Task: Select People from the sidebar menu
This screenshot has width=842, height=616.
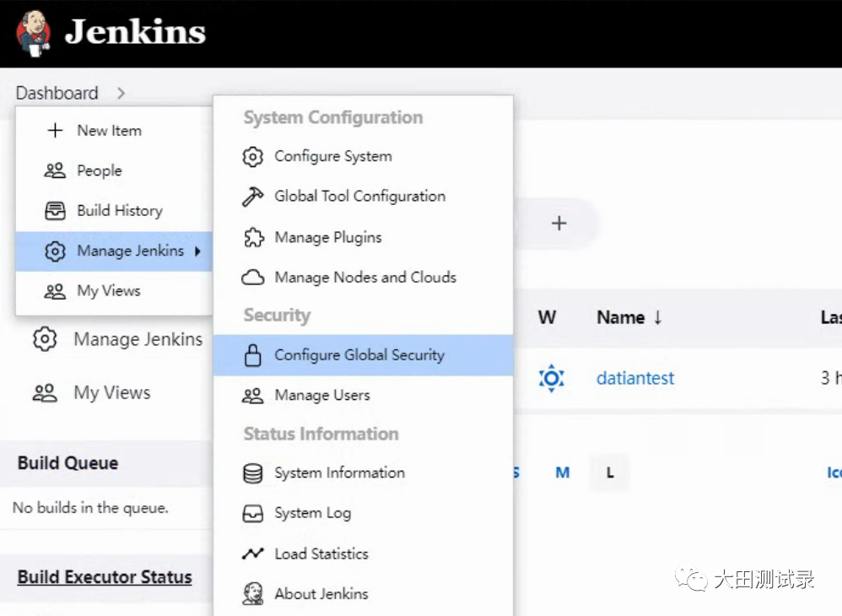Action: click(98, 170)
